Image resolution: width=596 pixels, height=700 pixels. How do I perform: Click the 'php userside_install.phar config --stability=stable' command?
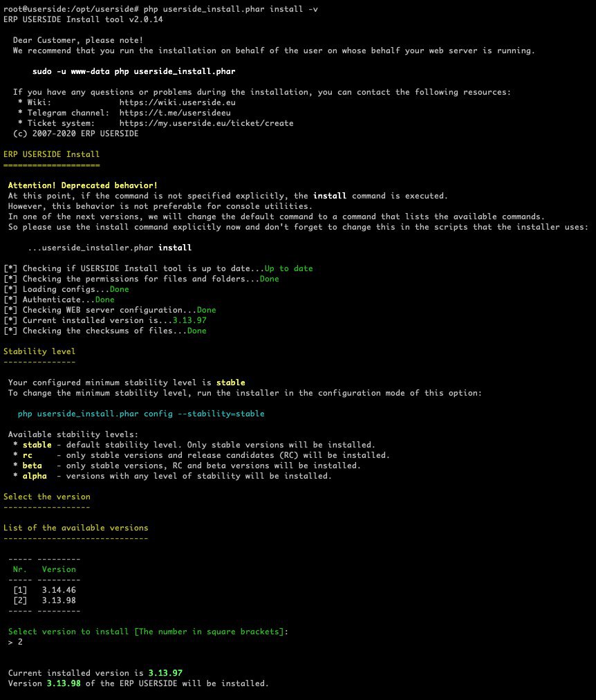pos(141,414)
